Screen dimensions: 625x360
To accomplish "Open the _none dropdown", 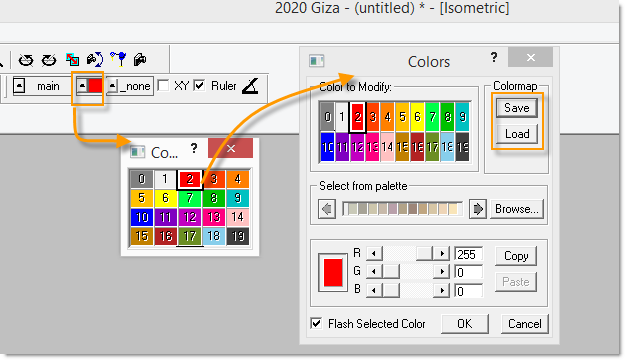I will click(113, 86).
